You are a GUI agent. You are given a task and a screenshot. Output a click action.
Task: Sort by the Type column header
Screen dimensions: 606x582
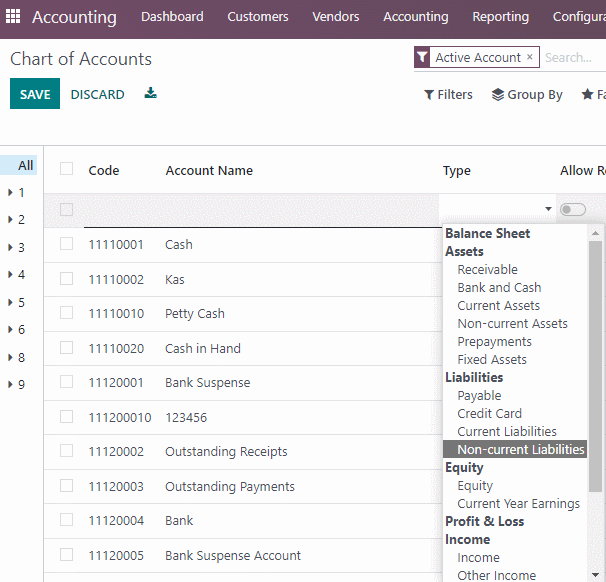[456, 171]
